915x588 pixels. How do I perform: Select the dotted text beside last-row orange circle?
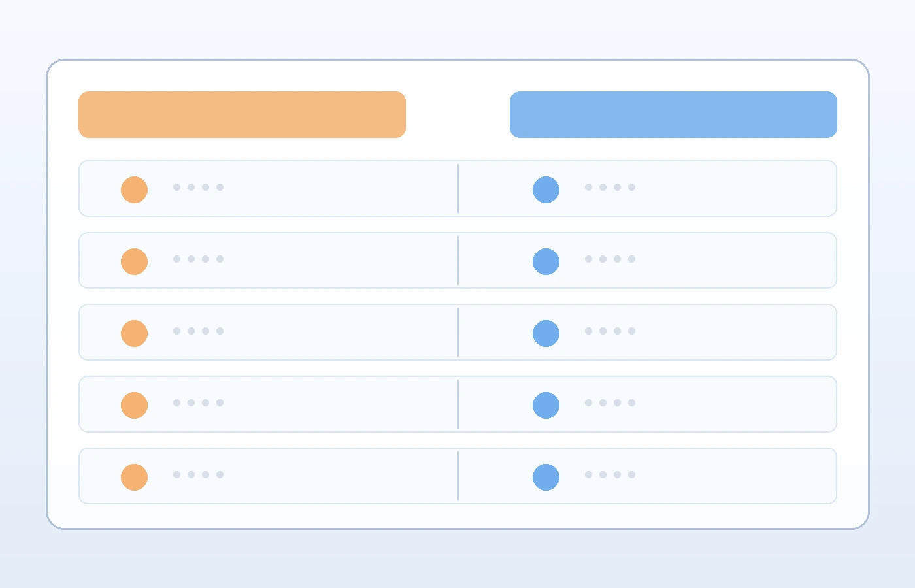(198, 475)
